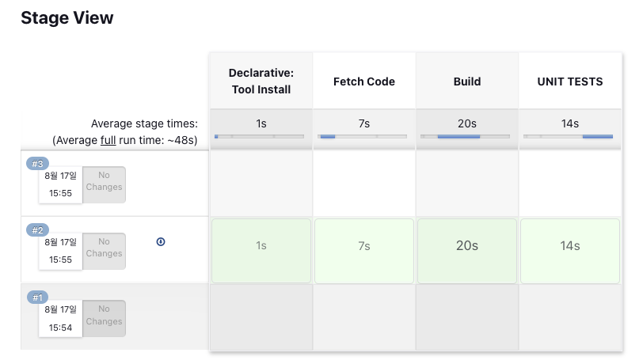Select the Fetch Code stage header
Viewport: 643px width, 364px height.
(x=364, y=81)
